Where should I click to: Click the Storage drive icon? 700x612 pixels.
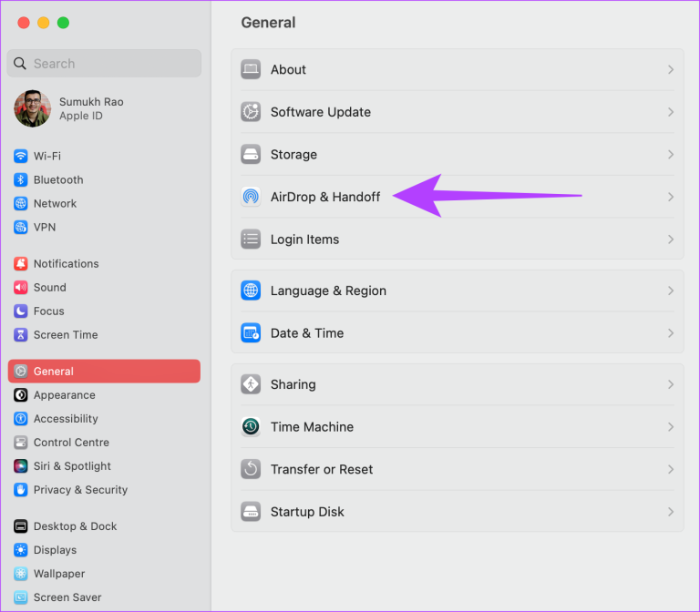coord(251,154)
